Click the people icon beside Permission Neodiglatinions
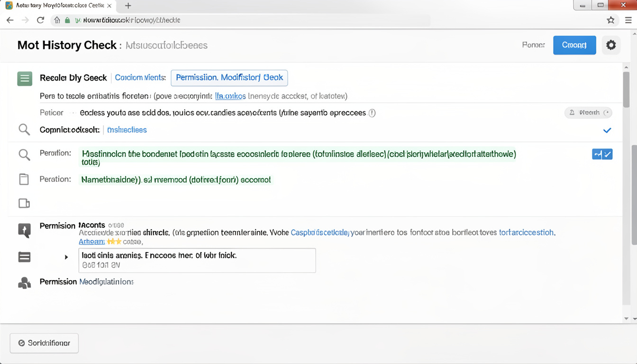The height and width of the screenshot is (364, 637). pyautogui.click(x=24, y=283)
